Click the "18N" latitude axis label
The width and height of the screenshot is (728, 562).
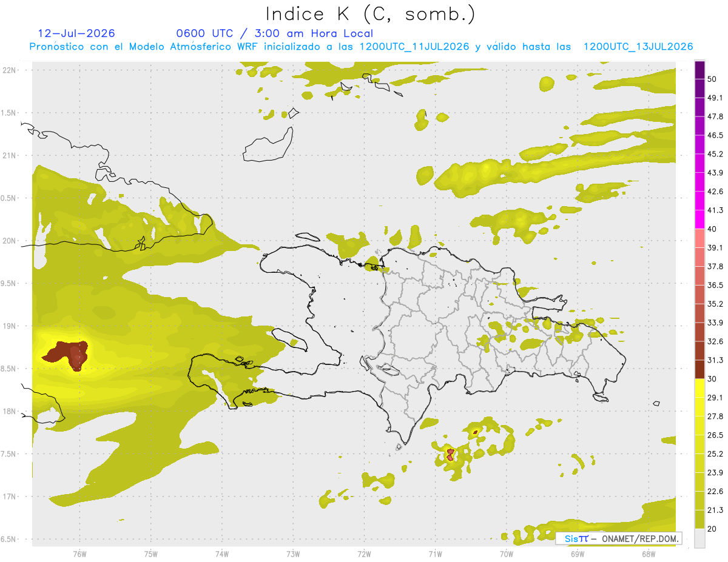coord(9,412)
